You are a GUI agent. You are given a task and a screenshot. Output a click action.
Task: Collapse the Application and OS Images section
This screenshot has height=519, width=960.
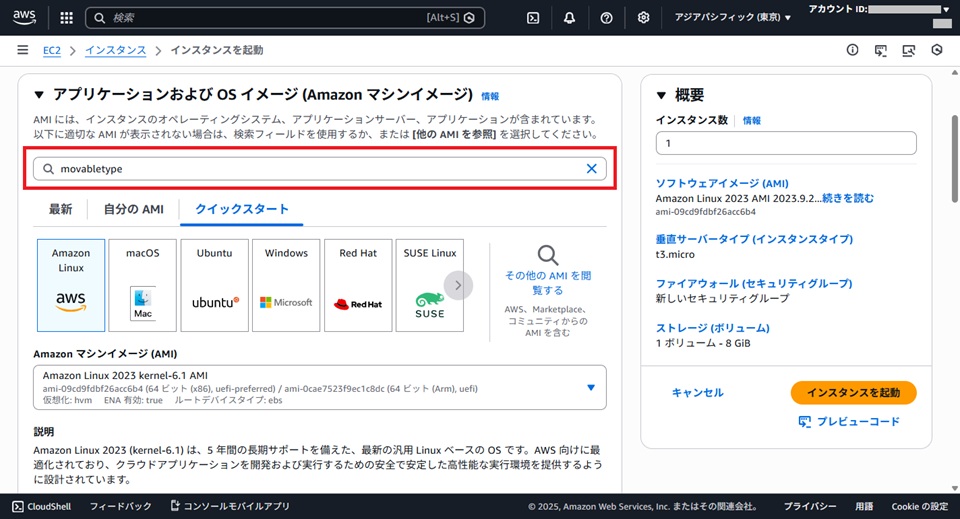[39, 95]
